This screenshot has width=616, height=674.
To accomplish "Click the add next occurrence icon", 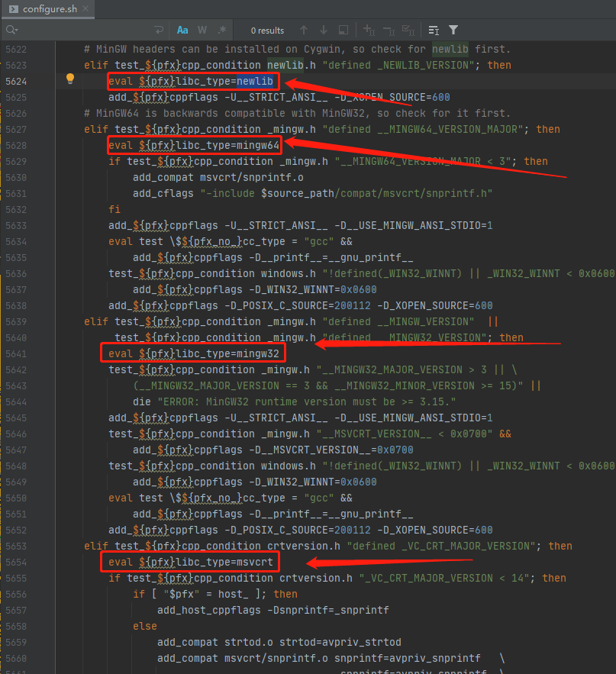I will click(368, 30).
